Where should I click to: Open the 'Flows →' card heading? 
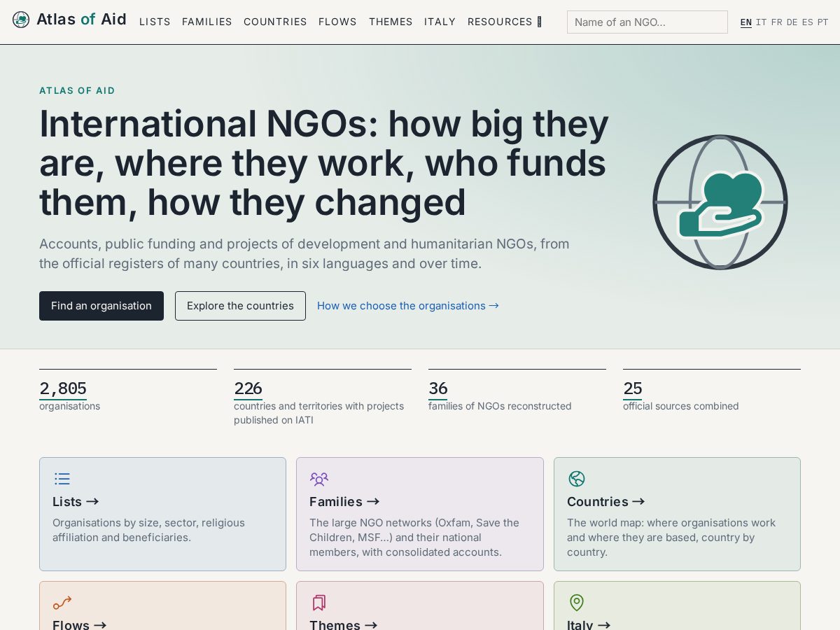pyautogui.click(x=80, y=624)
